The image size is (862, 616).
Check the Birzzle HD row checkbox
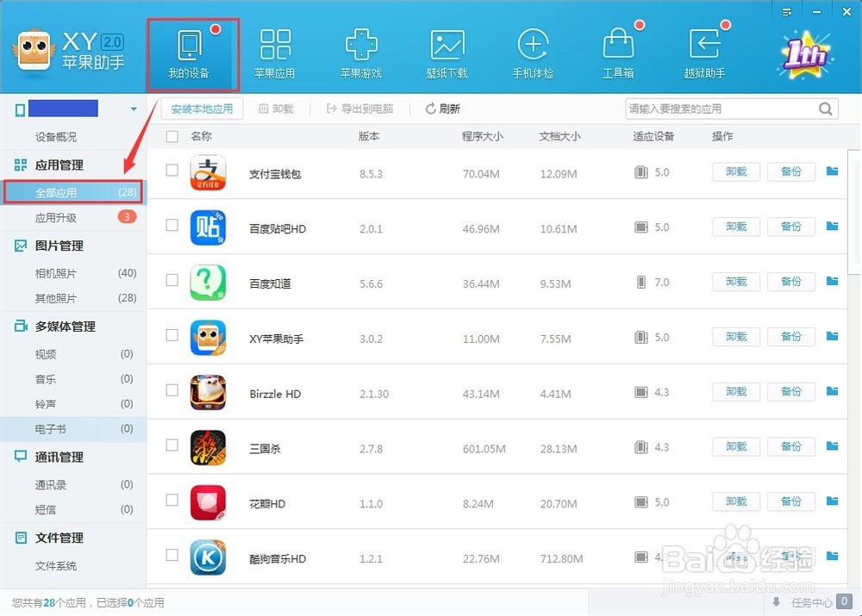pyautogui.click(x=172, y=390)
